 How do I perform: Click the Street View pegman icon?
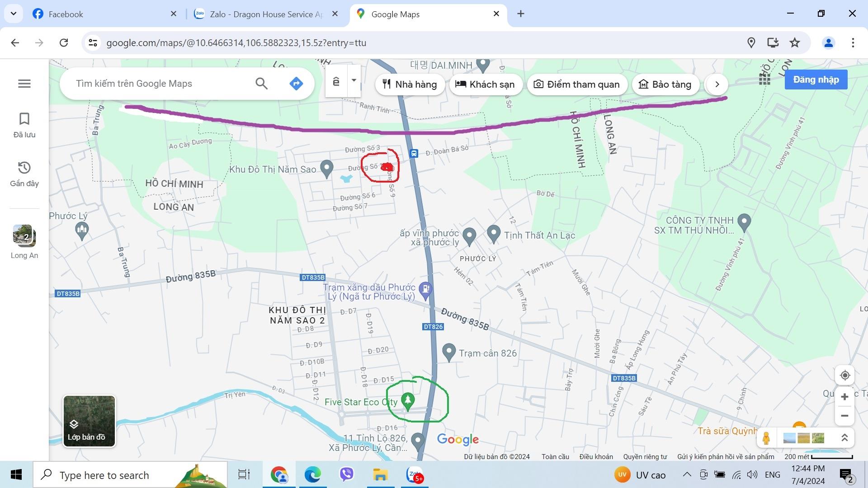pos(766,438)
